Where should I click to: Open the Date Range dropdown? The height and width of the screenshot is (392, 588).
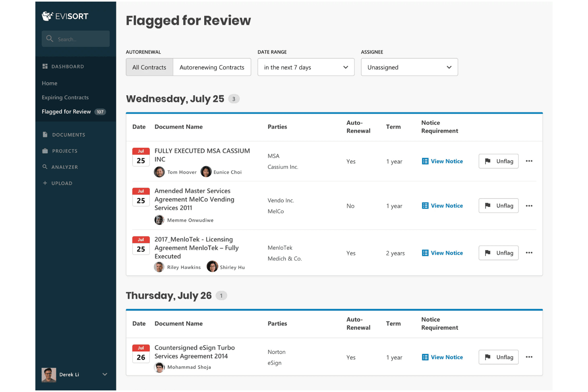click(x=306, y=67)
